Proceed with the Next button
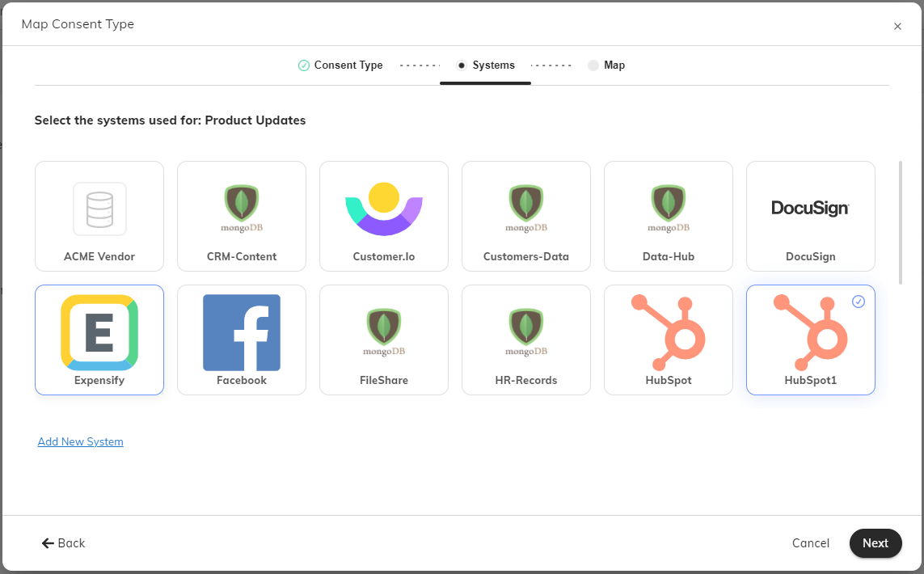The width and height of the screenshot is (924, 574). point(875,543)
